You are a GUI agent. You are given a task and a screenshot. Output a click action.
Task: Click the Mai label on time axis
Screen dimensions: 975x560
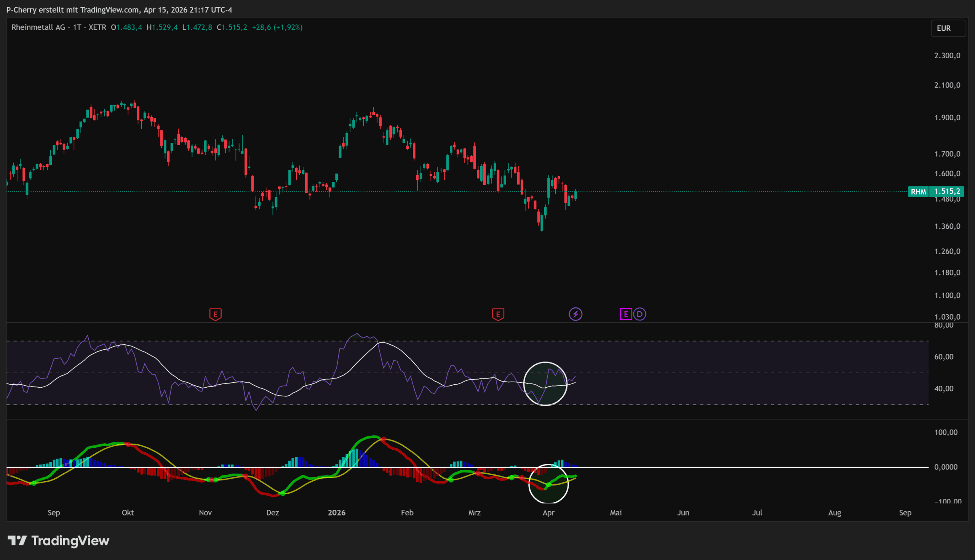615,512
